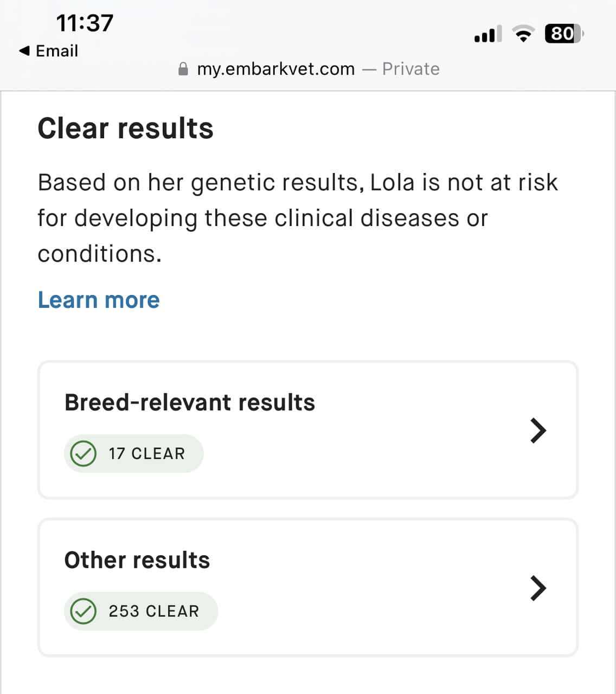Tap the green checkmark beside 17 CLEAR
The height and width of the screenshot is (694, 616).
pos(84,453)
